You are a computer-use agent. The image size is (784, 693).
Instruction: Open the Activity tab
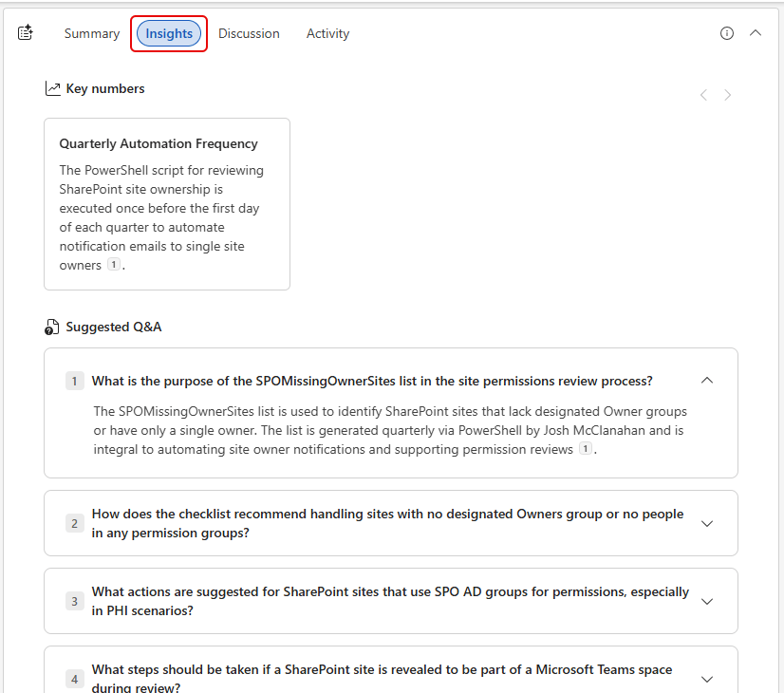(x=327, y=33)
